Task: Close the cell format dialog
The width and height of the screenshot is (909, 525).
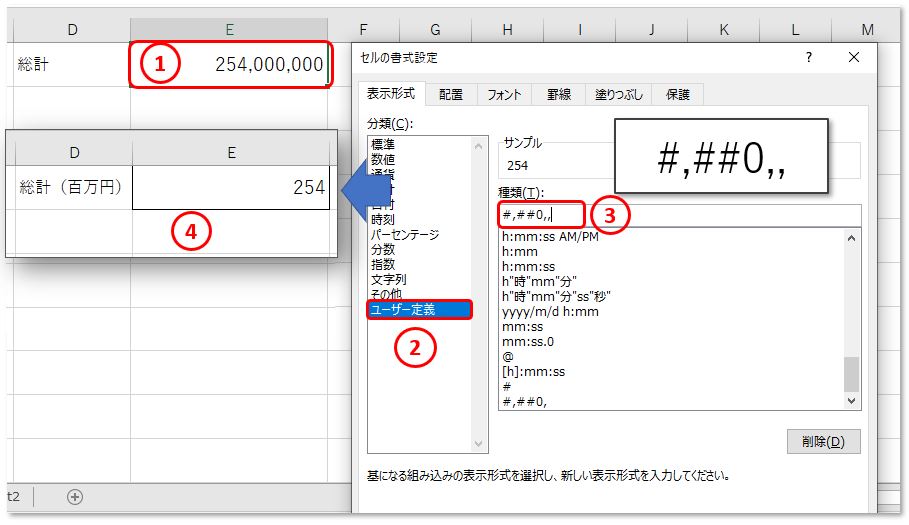Action: click(853, 58)
